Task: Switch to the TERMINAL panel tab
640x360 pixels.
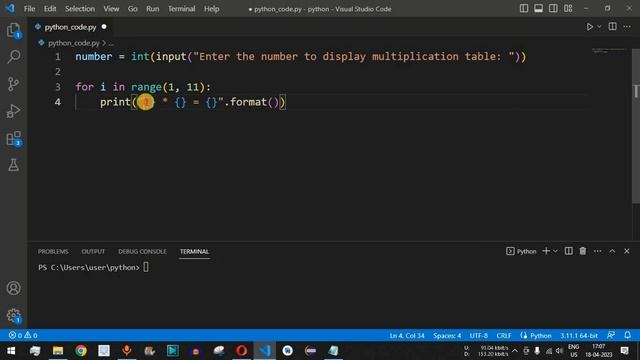Action: tap(194, 251)
